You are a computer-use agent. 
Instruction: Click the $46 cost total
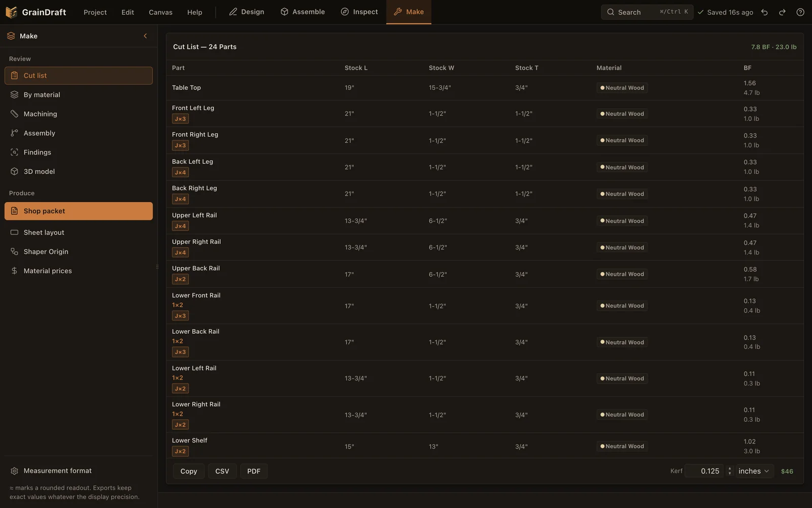coord(787,471)
